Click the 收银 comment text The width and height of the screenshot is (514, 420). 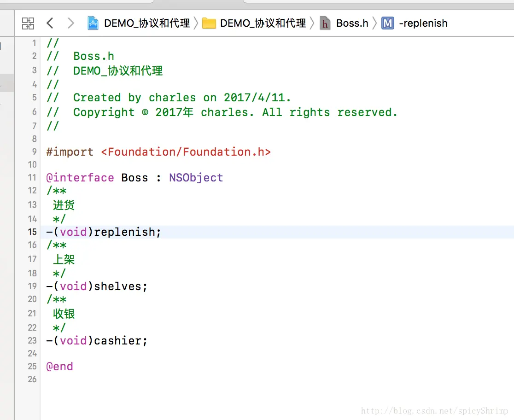[64, 314]
